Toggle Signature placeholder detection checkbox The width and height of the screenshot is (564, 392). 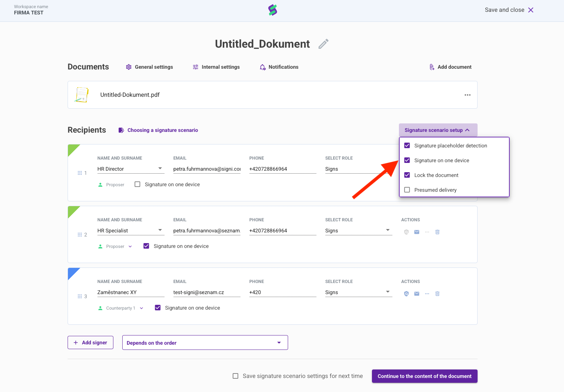point(407,145)
